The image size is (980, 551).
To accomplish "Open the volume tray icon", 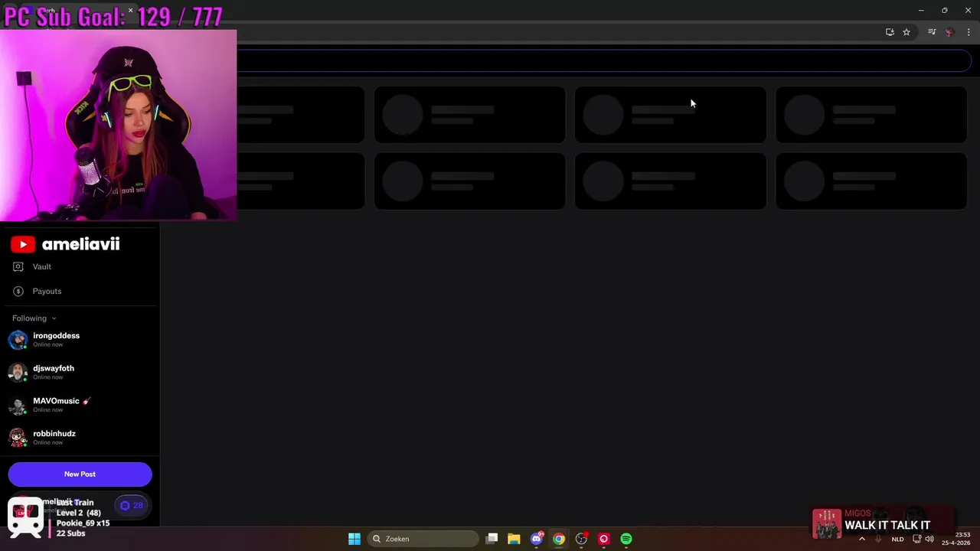I will click(929, 539).
